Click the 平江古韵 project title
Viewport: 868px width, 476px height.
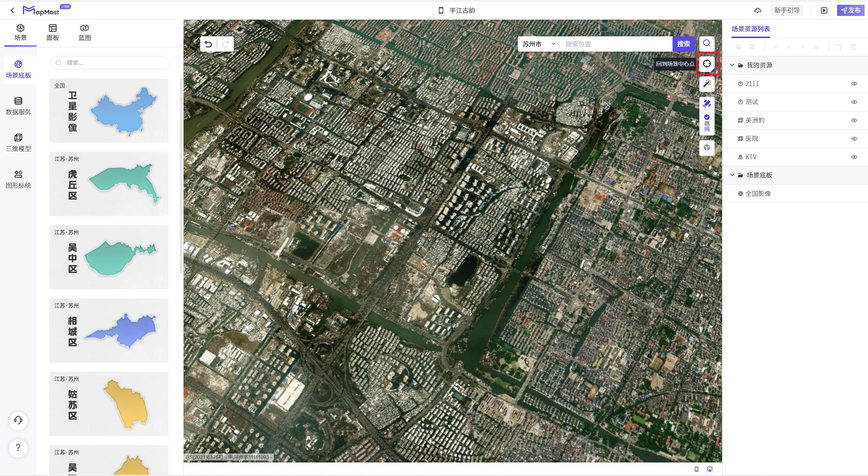click(x=462, y=11)
